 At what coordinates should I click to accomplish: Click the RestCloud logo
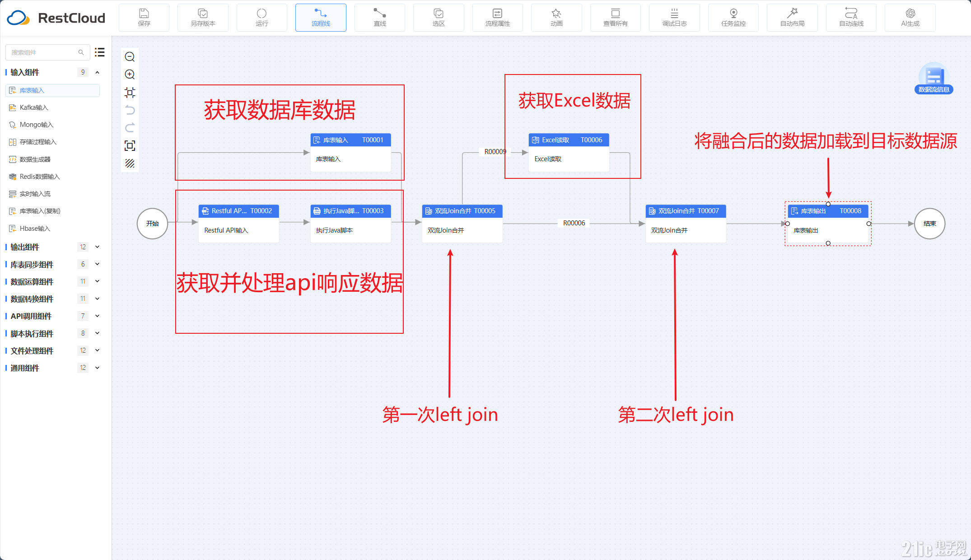56,18
